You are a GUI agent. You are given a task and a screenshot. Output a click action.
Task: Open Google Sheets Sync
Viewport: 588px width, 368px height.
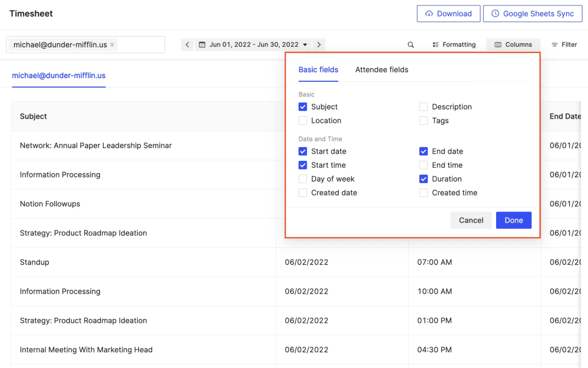(532, 14)
